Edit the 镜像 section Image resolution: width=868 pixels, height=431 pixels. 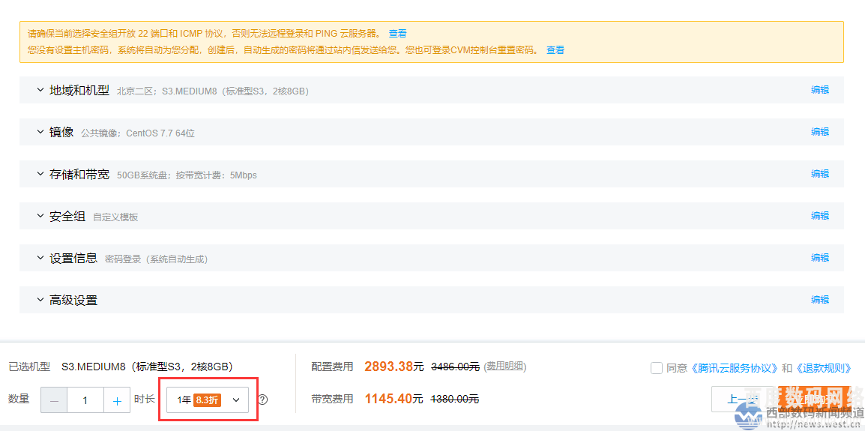pyautogui.click(x=820, y=132)
